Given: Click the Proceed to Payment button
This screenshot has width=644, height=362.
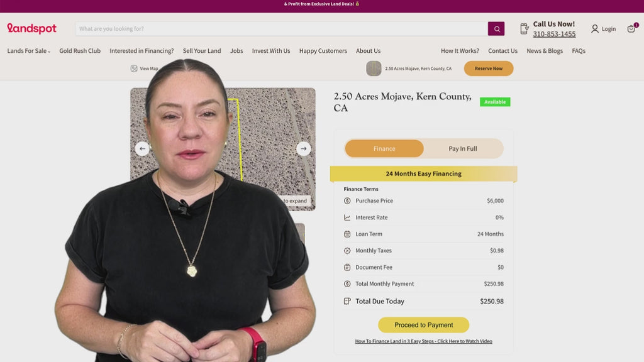Looking at the screenshot, I should [423, 325].
